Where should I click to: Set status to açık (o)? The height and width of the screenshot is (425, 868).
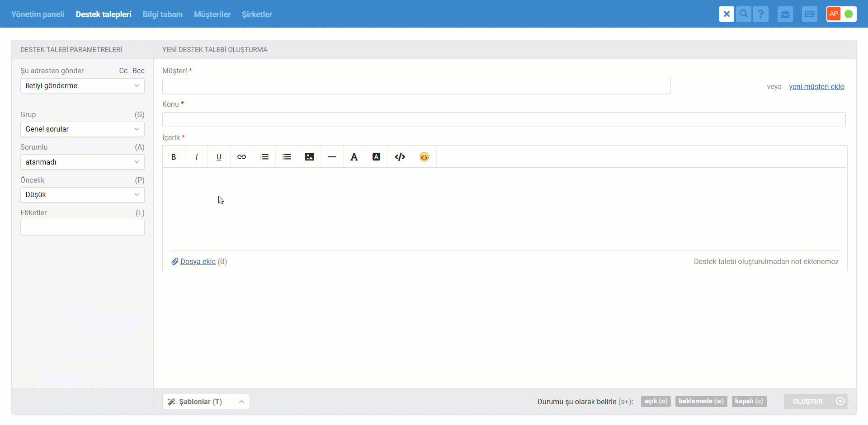tap(656, 401)
